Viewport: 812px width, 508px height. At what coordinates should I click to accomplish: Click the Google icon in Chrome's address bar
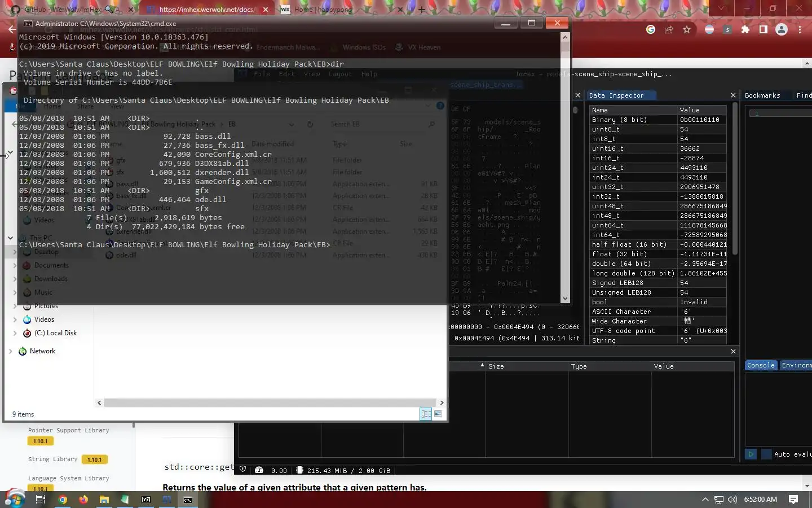coord(651,29)
